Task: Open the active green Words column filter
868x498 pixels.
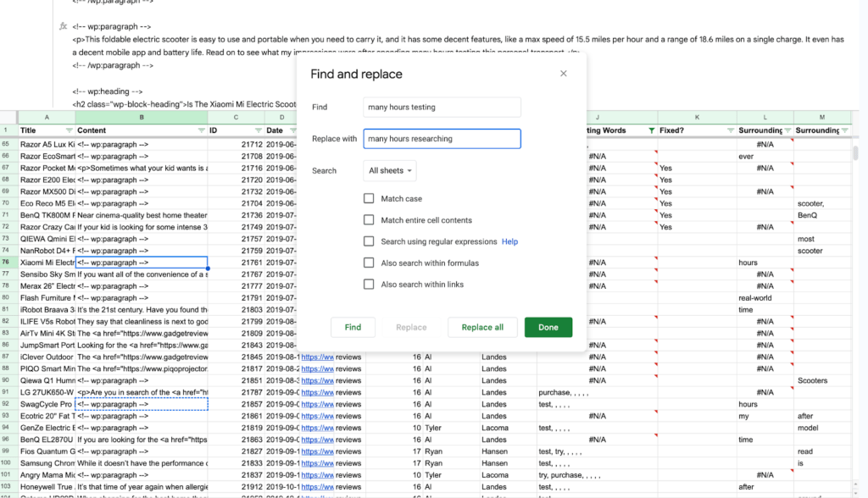Action: (652, 130)
